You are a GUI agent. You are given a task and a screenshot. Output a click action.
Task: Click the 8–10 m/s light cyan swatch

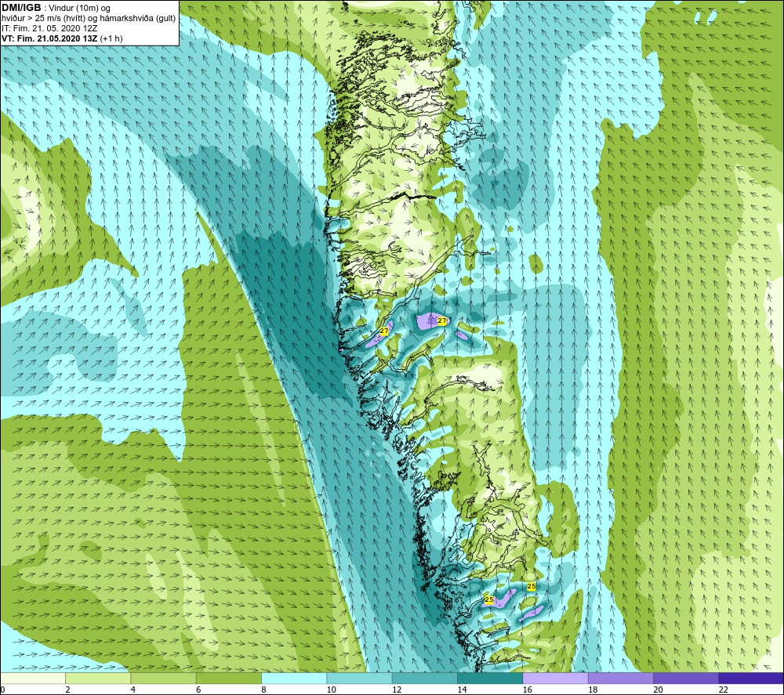(294, 678)
